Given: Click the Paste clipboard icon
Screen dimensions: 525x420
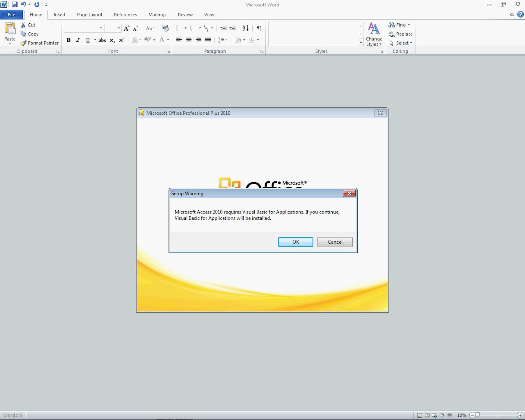Looking at the screenshot, I should (x=10, y=28).
